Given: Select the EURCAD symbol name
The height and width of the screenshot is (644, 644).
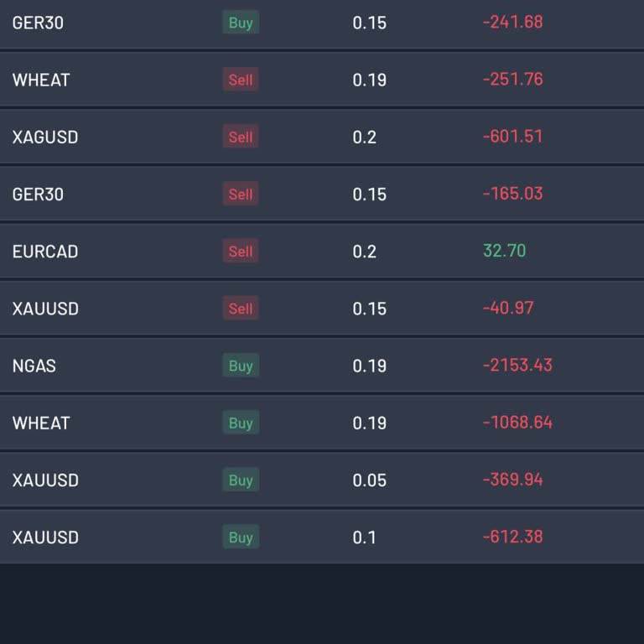Looking at the screenshot, I should [x=45, y=252].
